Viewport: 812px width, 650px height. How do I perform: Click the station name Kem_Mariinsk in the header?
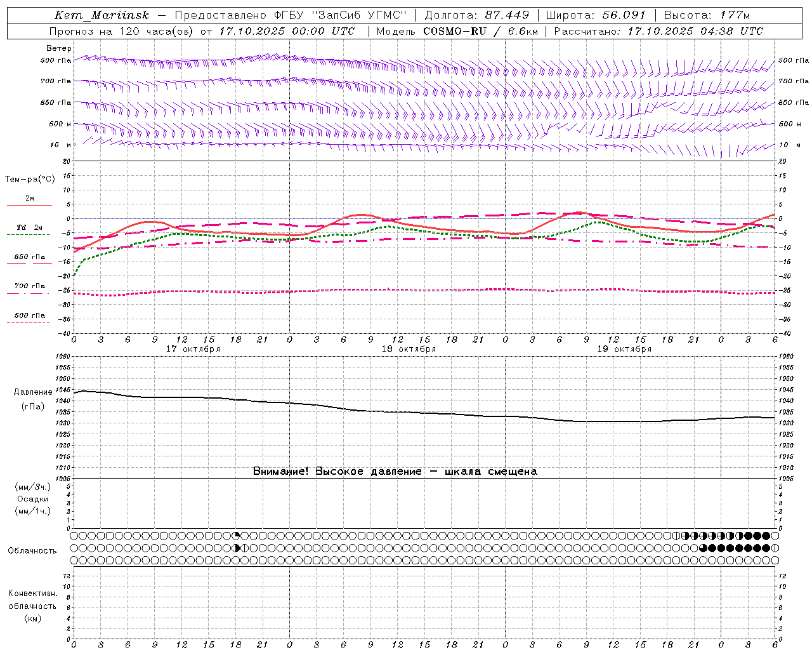[x=101, y=15]
